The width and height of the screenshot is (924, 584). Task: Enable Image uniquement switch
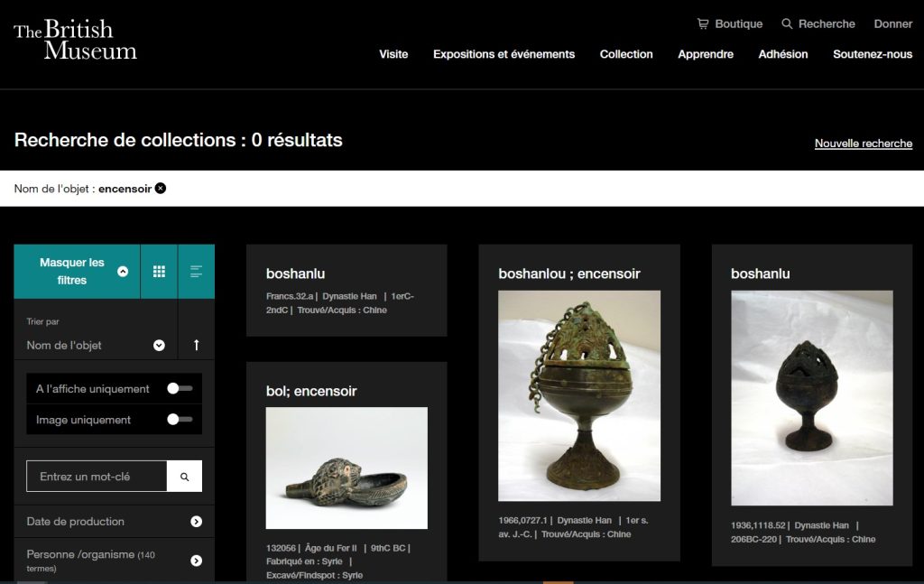(180, 420)
